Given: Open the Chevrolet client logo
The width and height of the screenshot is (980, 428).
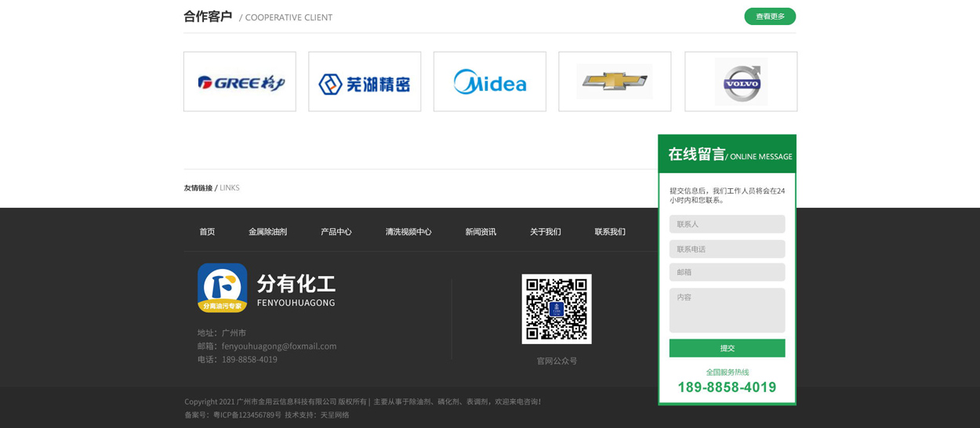Looking at the screenshot, I should pos(615,82).
